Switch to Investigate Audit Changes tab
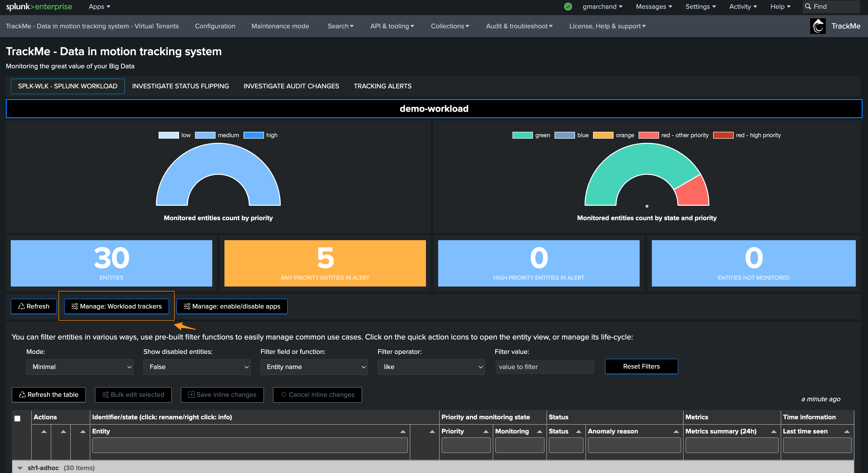This screenshot has width=868, height=473. tap(291, 86)
